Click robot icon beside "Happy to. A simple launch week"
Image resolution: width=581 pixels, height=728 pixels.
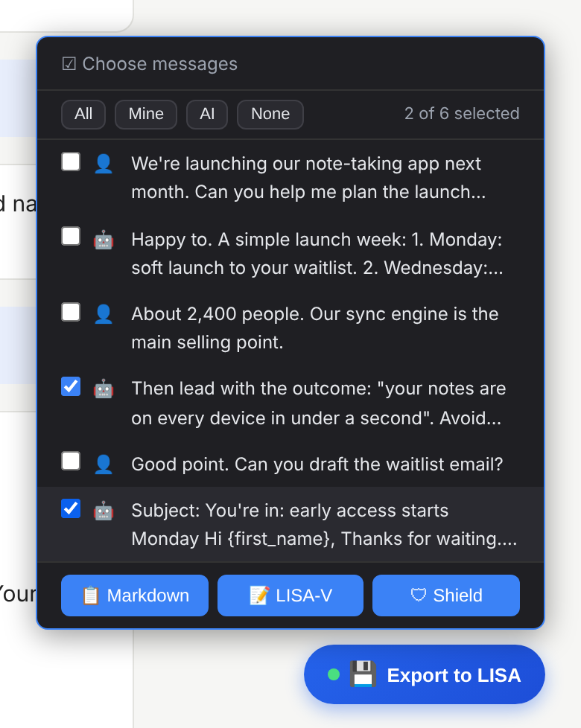point(104,240)
